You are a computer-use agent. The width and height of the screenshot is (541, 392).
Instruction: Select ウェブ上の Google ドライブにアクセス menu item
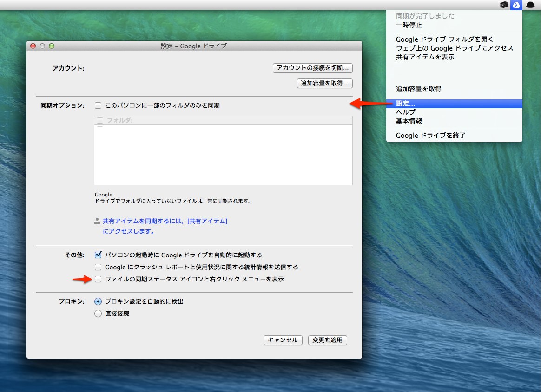[x=454, y=48]
